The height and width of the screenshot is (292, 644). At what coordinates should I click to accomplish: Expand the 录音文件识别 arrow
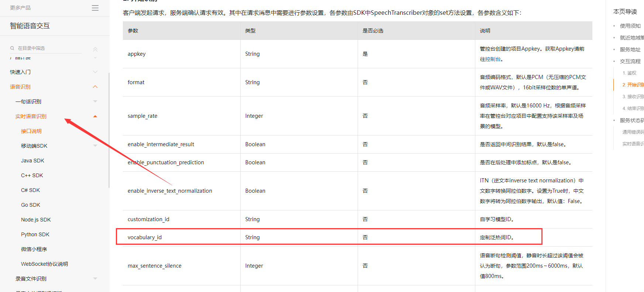click(95, 279)
